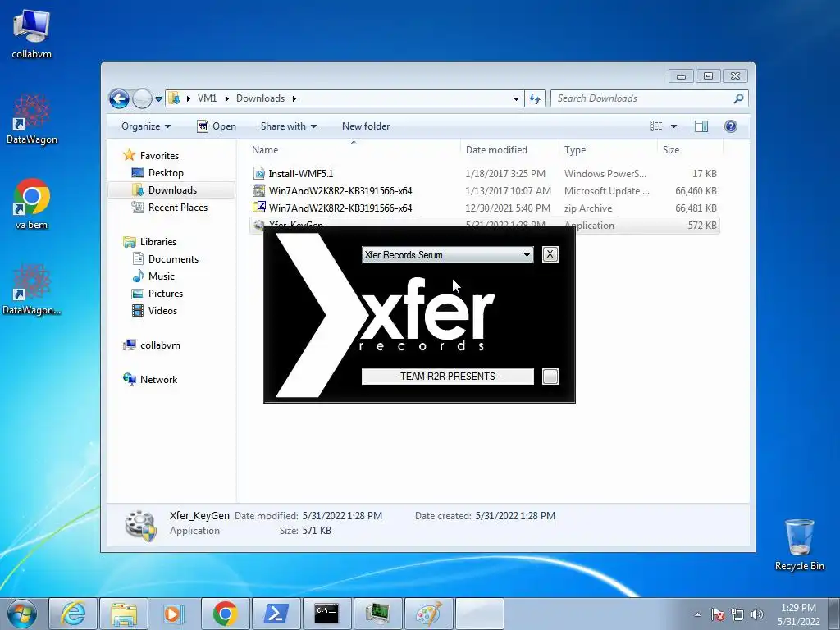Click VM1 in the address breadcrumb
This screenshot has width=840, height=630.
point(207,98)
